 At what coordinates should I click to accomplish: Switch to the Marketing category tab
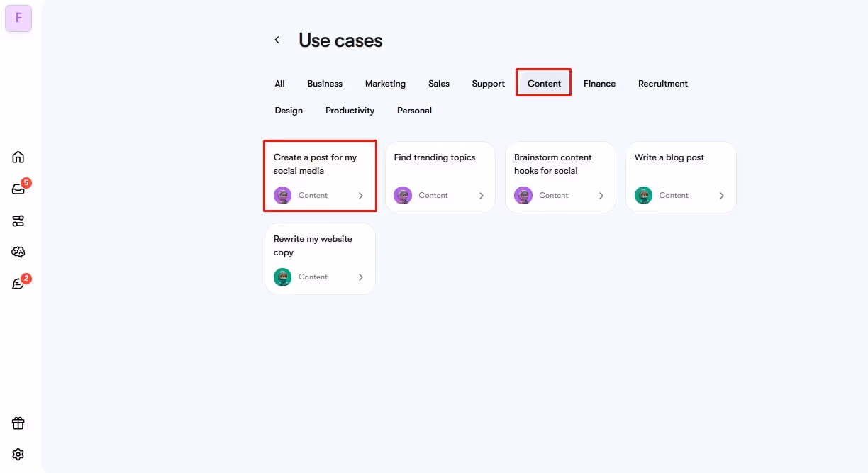click(x=385, y=83)
